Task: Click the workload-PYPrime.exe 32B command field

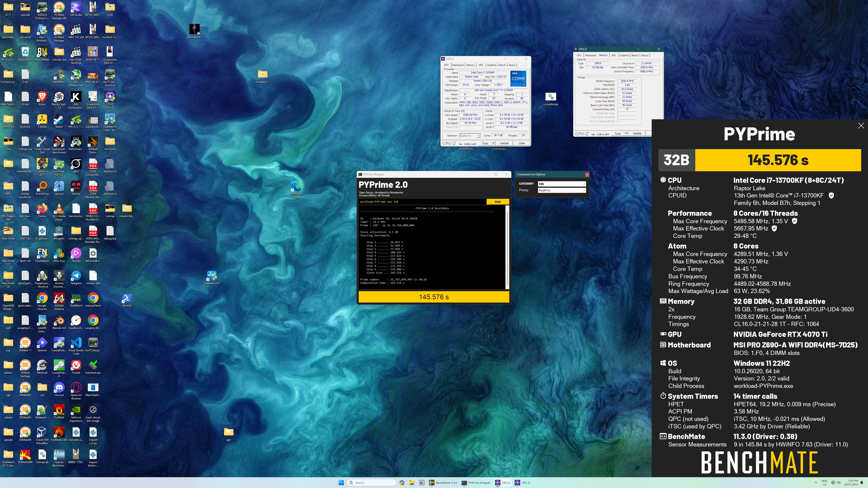Action: (422, 202)
